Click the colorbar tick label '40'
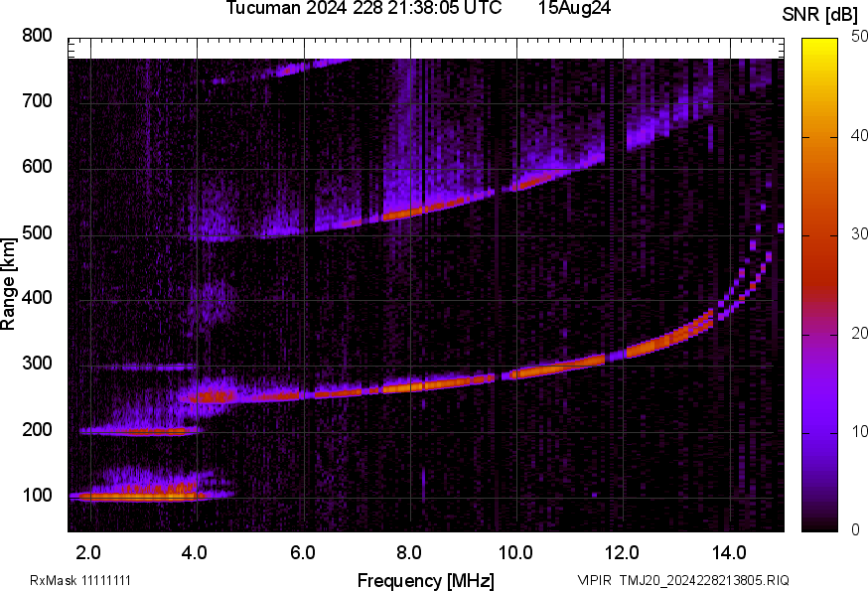 (x=859, y=135)
